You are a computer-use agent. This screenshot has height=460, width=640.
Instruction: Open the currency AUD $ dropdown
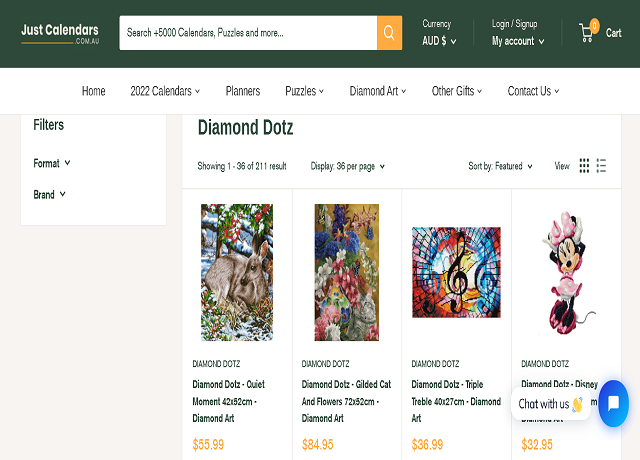pyautogui.click(x=439, y=41)
